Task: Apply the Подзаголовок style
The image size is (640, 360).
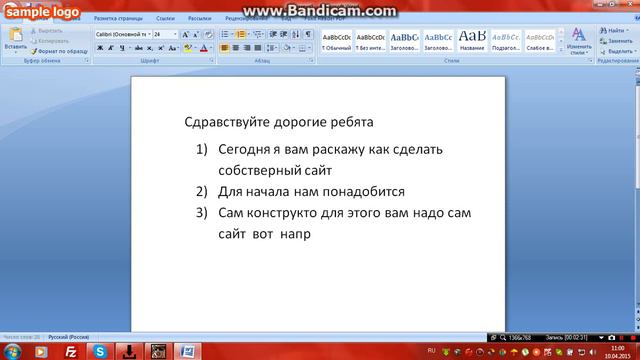Action: (x=506, y=41)
